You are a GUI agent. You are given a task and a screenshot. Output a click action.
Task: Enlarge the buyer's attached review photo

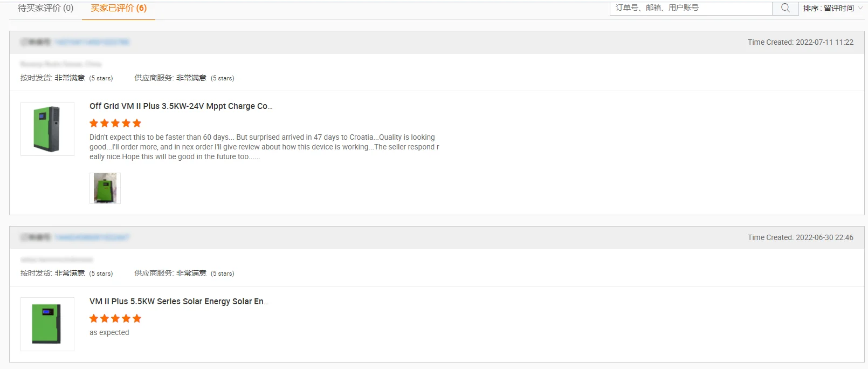pyautogui.click(x=105, y=188)
